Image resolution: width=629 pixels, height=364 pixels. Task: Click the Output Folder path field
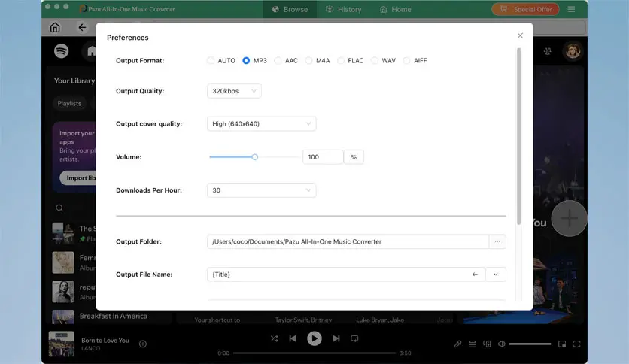tap(348, 241)
